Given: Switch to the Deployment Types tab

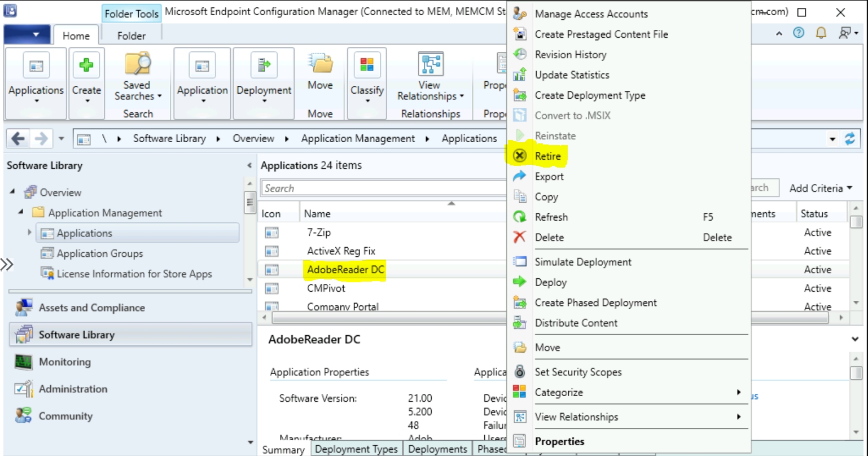Looking at the screenshot, I should coord(356,449).
